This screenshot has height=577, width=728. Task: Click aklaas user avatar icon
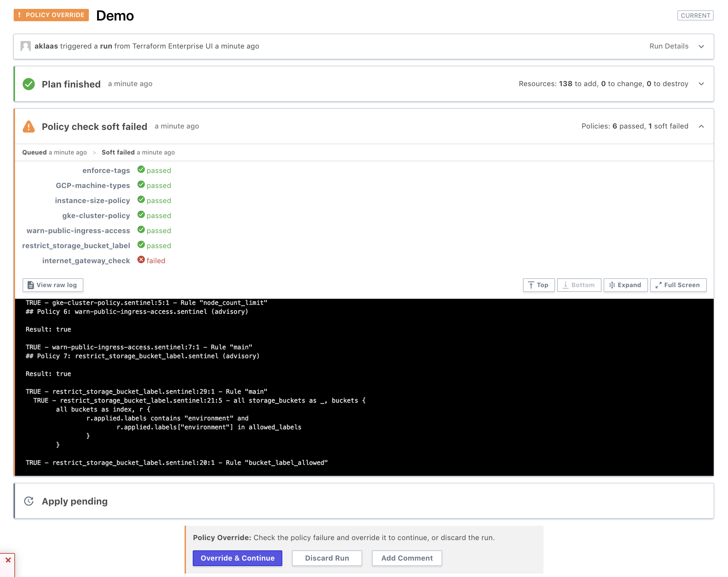[x=26, y=46]
